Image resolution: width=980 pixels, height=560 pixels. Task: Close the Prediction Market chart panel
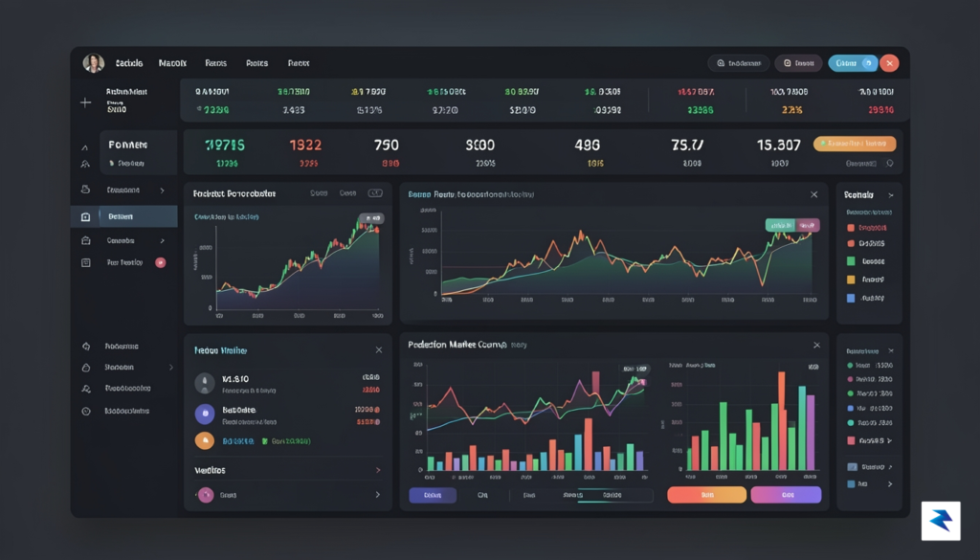(x=816, y=345)
